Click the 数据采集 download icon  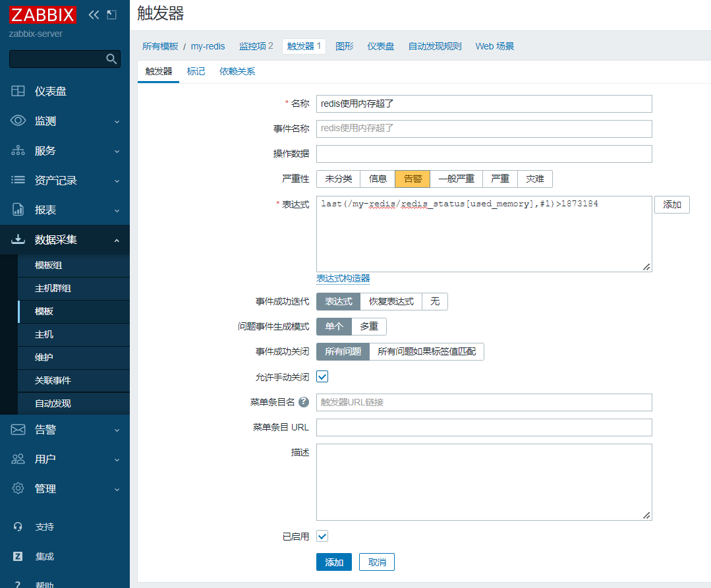coord(18,239)
